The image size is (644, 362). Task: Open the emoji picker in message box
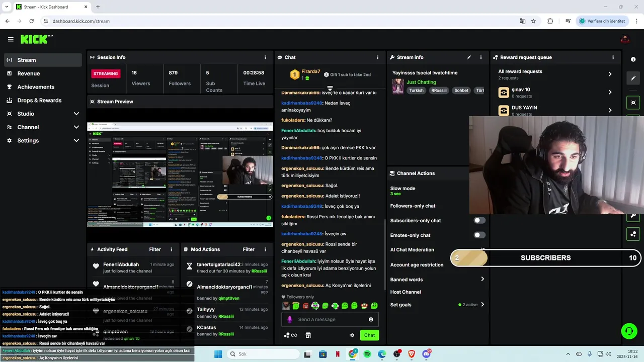371,319
